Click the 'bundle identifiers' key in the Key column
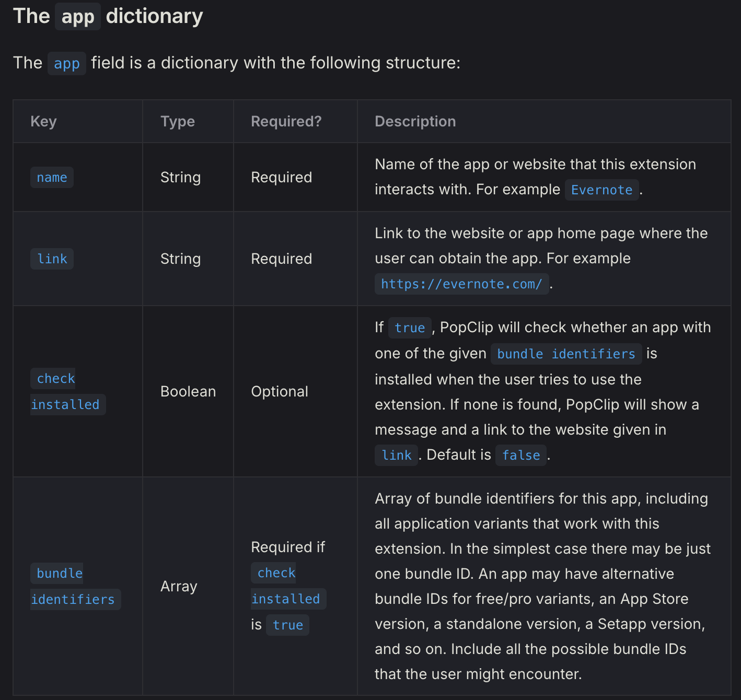Viewport: 741px width, 700px height. [x=72, y=587]
